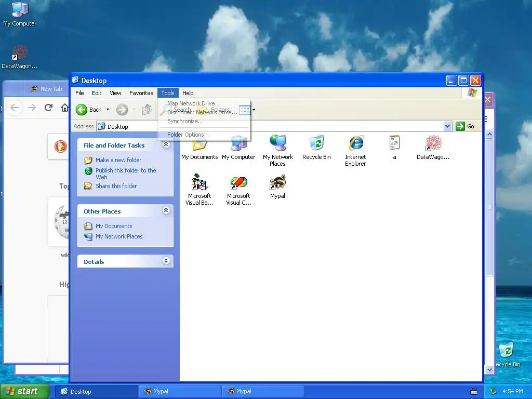Choose Disconnect Network Drive... menu entry
Image resolution: width=532 pixels, height=399 pixels.
204,112
